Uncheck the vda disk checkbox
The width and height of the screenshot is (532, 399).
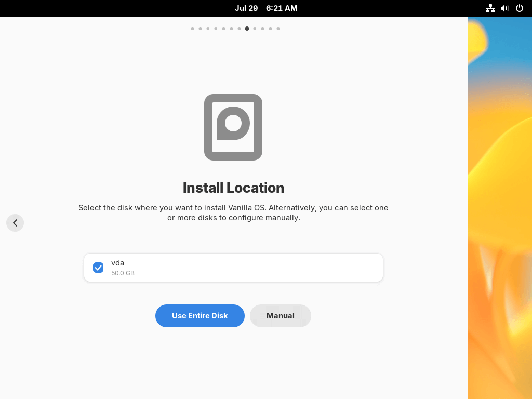[98, 268]
